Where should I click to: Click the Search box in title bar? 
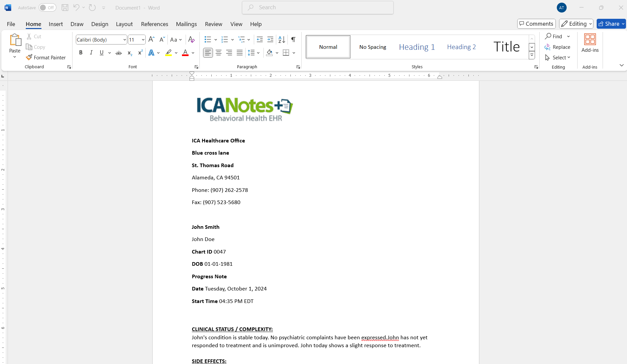(x=318, y=8)
